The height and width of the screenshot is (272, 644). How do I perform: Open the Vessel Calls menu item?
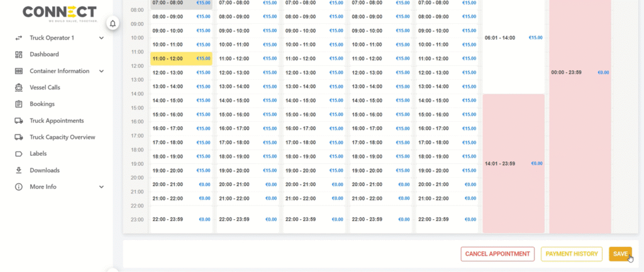coord(45,87)
